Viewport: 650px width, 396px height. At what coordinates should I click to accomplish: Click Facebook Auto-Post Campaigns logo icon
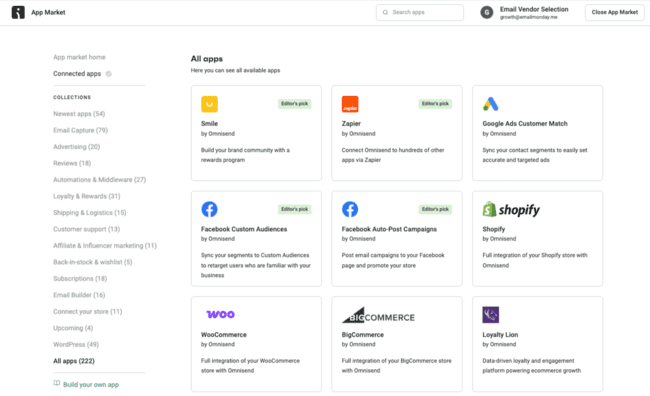click(x=350, y=209)
